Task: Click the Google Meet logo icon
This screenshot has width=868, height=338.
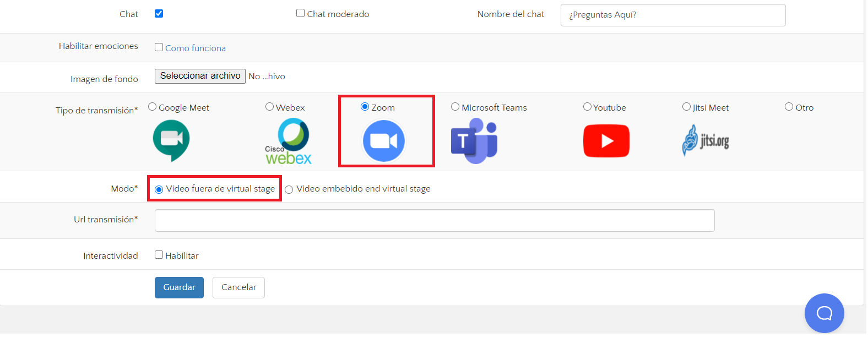Action: pyautogui.click(x=171, y=141)
